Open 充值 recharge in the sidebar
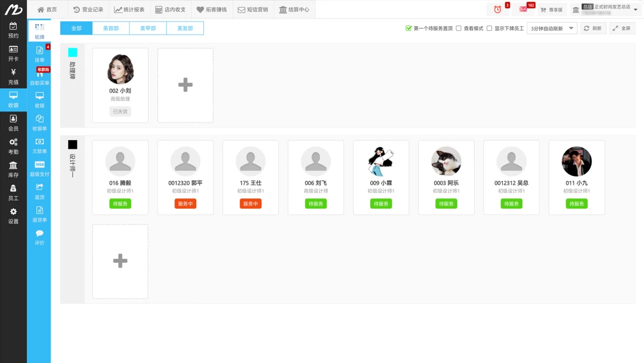 pyautogui.click(x=13, y=77)
